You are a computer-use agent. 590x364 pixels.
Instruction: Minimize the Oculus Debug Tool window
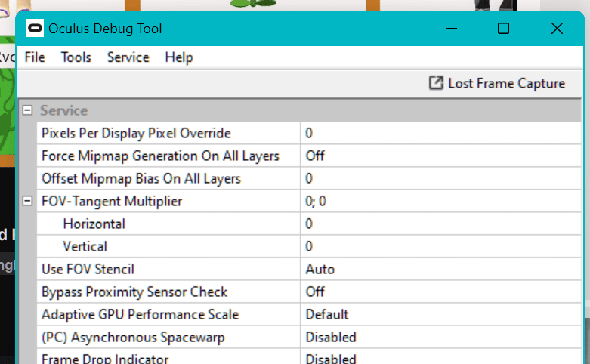(x=451, y=28)
